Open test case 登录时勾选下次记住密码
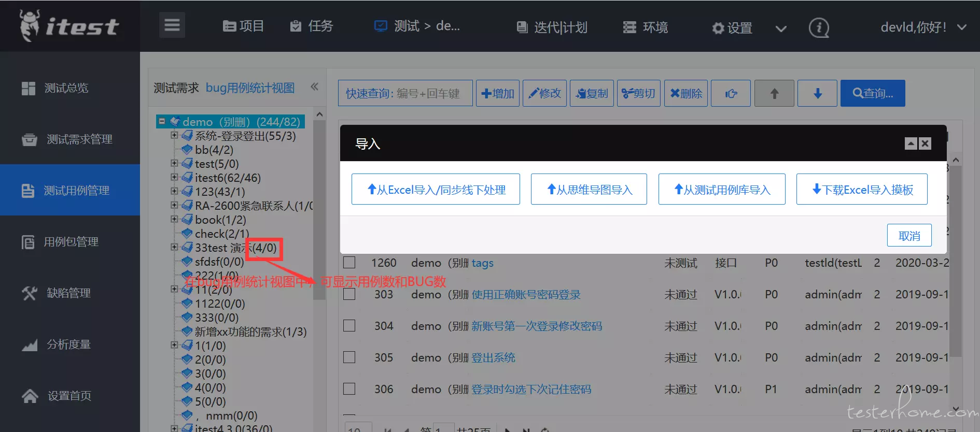The height and width of the screenshot is (432, 980). pyautogui.click(x=531, y=389)
